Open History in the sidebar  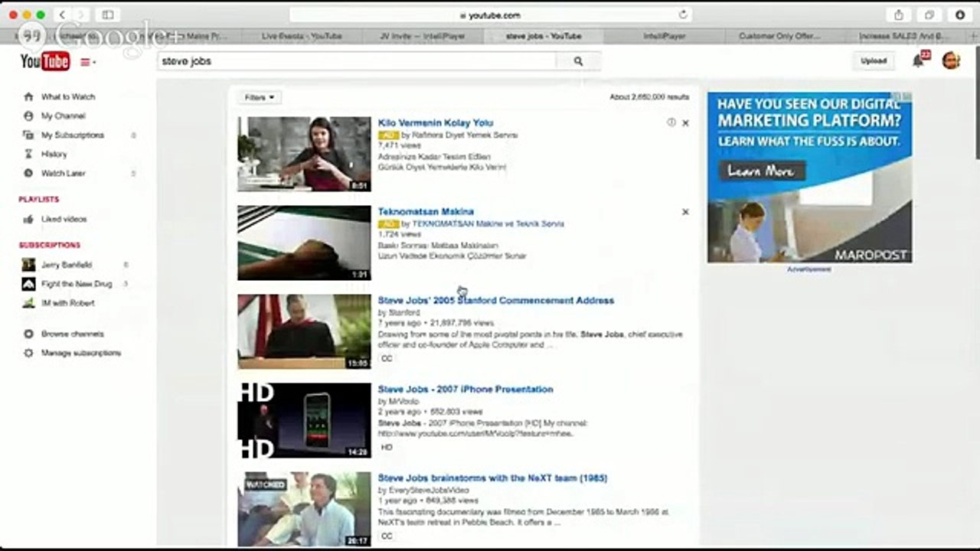pos(54,155)
